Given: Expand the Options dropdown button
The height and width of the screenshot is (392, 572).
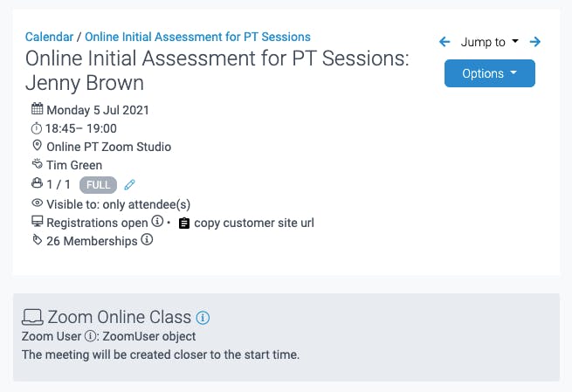Looking at the screenshot, I should (x=490, y=73).
